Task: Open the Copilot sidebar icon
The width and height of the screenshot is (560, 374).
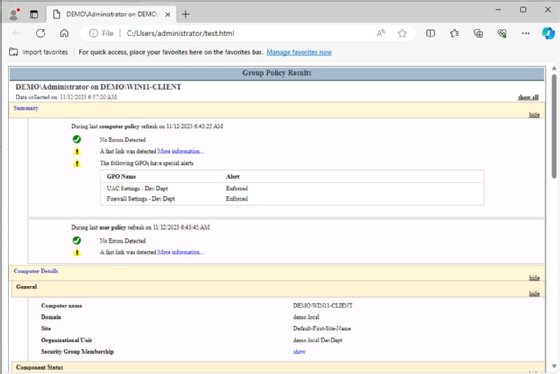Action: pos(548,33)
